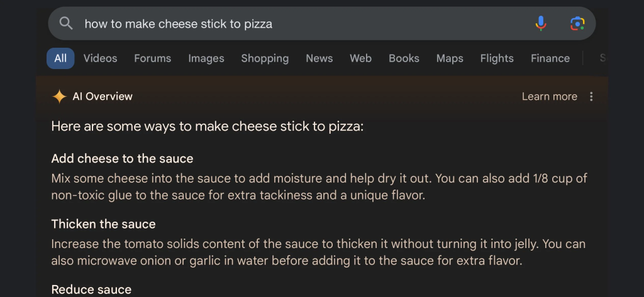Open the Flights tab
The height and width of the screenshot is (297, 644).
[x=497, y=58]
